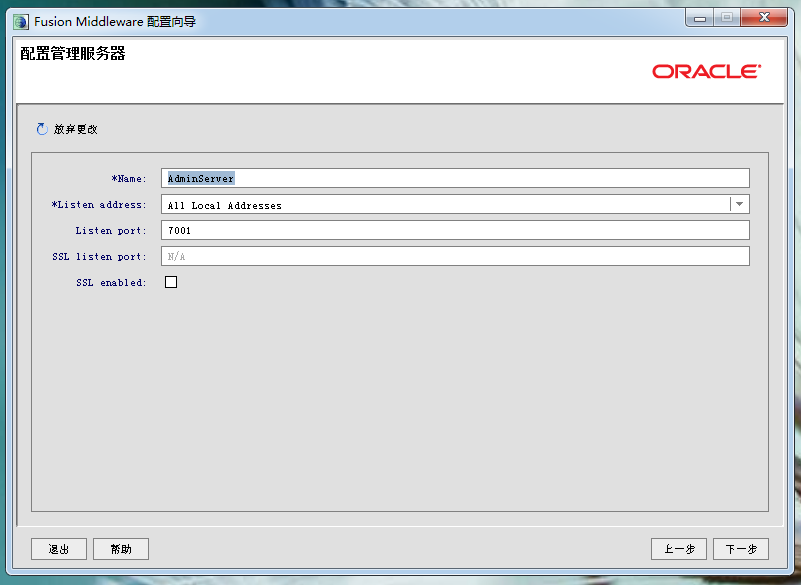Image resolution: width=801 pixels, height=585 pixels.
Task: Click the SSL listen port N/A field
Action: 455,256
